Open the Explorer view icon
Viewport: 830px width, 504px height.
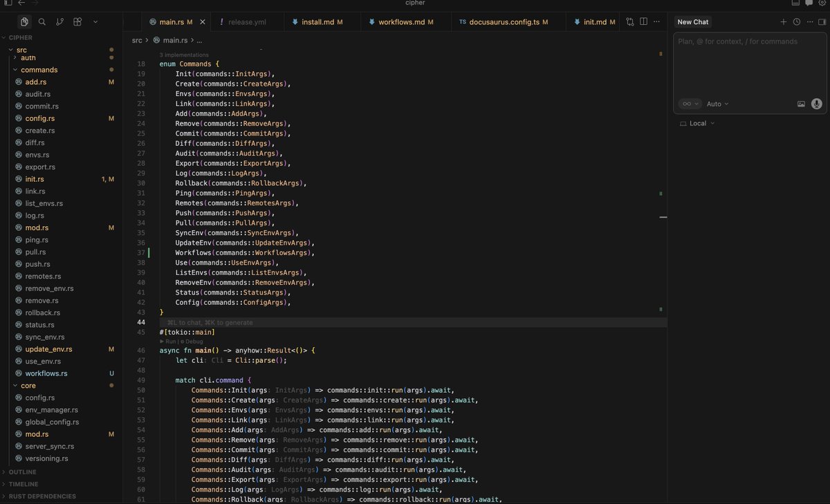(x=24, y=22)
